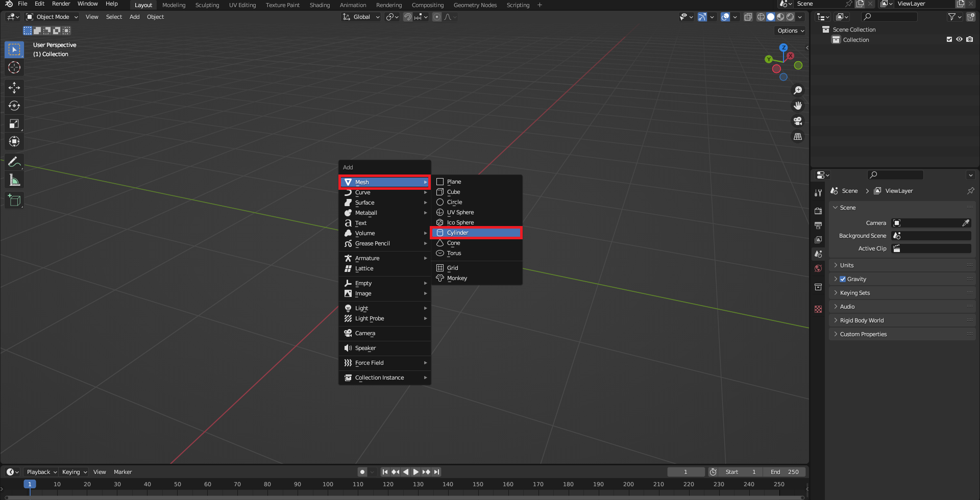Viewport: 980px width, 500px height.
Task: Toggle the pin icon in properties header
Action: (x=970, y=191)
